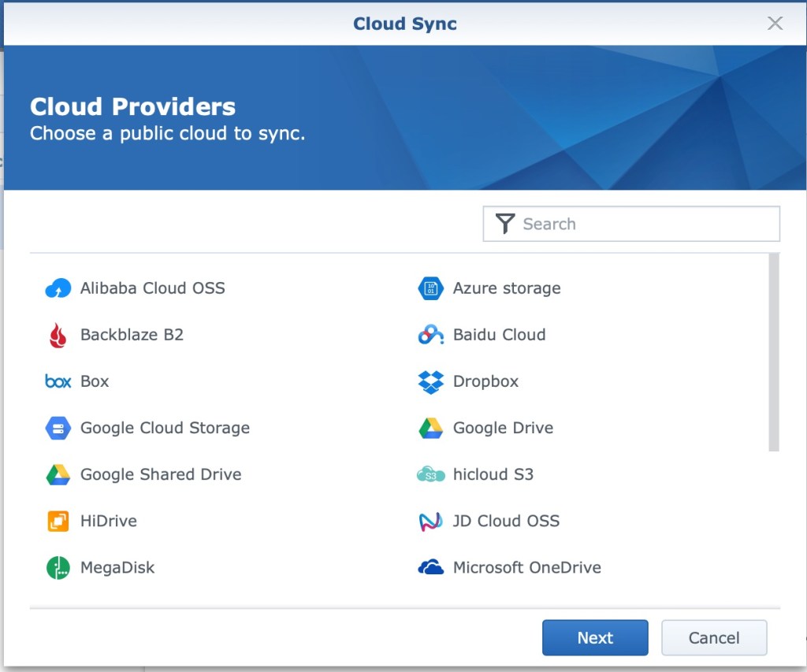Select the Alibaba Cloud OSS icon
The height and width of the screenshot is (672, 807).
click(x=58, y=288)
